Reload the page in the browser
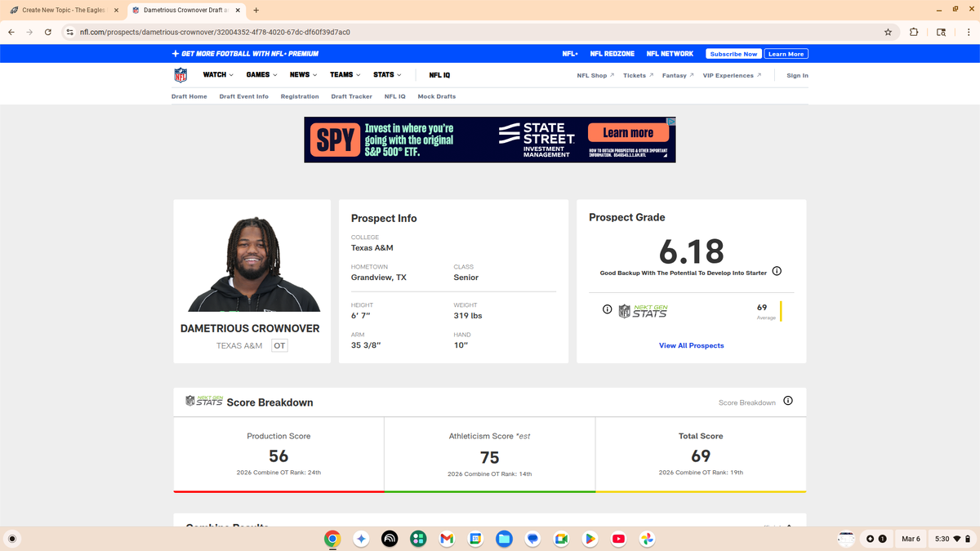 (x=48, y=32)
